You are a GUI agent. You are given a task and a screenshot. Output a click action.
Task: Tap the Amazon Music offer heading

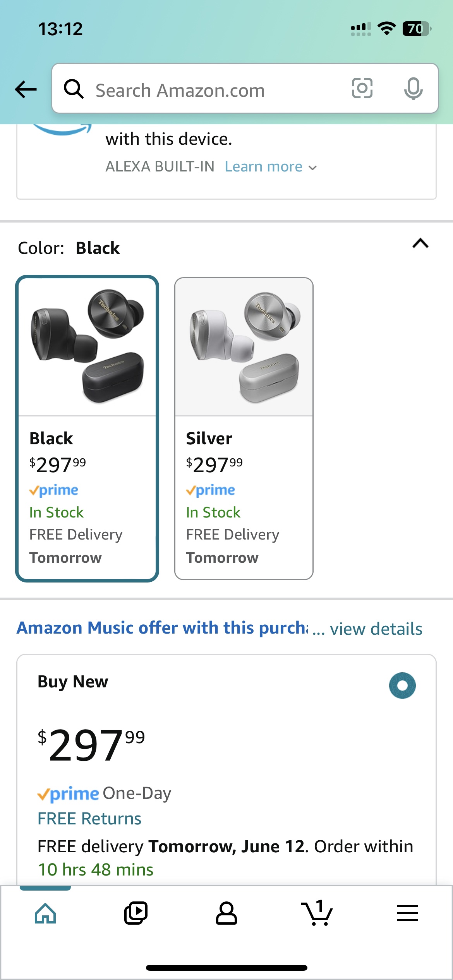pyautogui.click(x=163, y=628)
